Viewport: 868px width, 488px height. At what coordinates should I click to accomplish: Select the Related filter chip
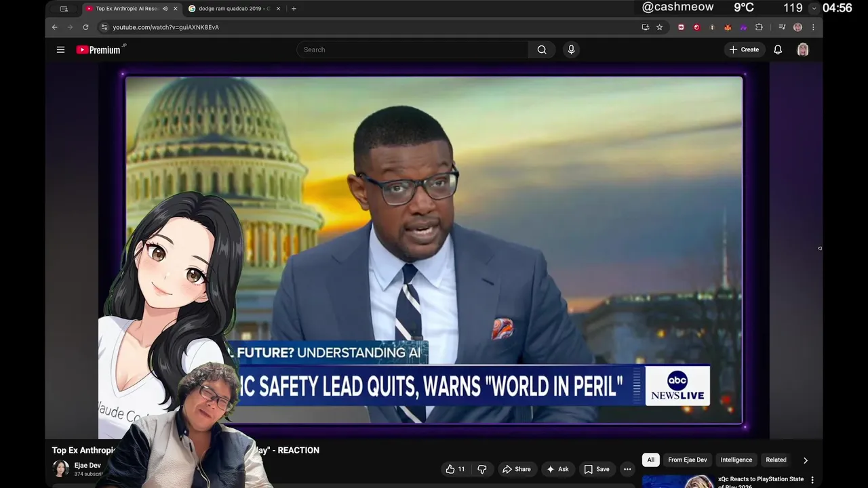pyautogui.click(x=776, y=460)
